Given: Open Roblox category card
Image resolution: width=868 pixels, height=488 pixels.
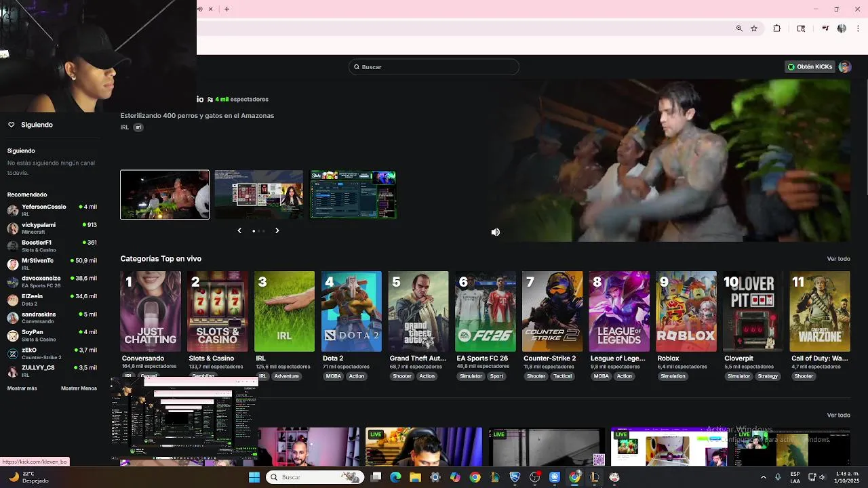Looking at the screenshot, I should (686, 311).
